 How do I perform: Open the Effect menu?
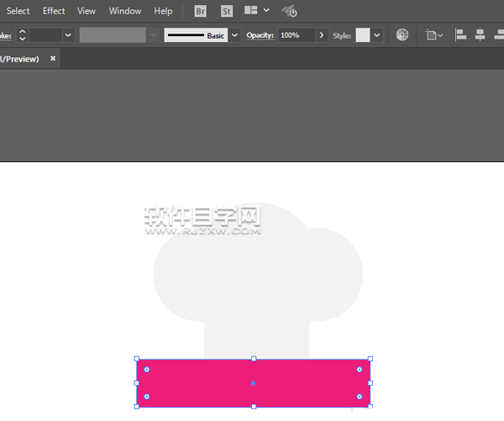pos(54,11)
